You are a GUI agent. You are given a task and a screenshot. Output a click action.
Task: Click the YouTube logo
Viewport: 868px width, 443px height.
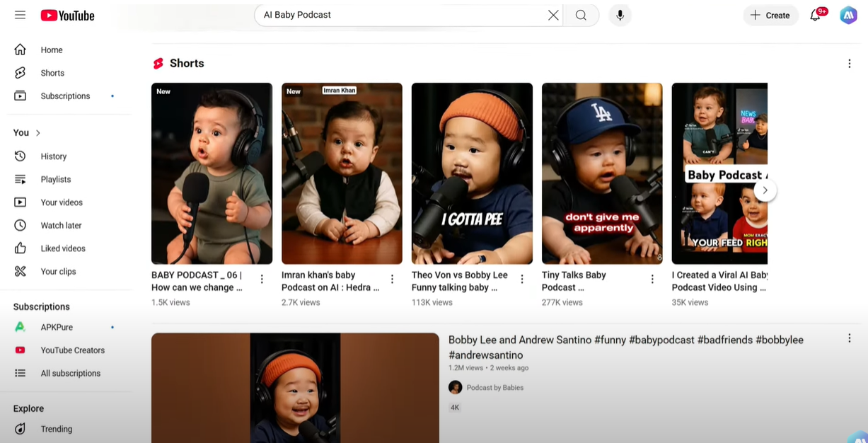67,15
